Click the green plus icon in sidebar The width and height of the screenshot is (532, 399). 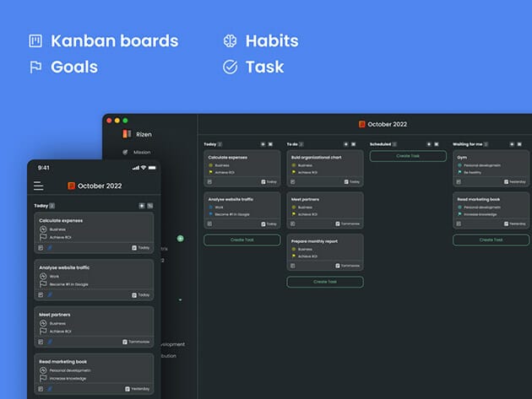(180, 239)
